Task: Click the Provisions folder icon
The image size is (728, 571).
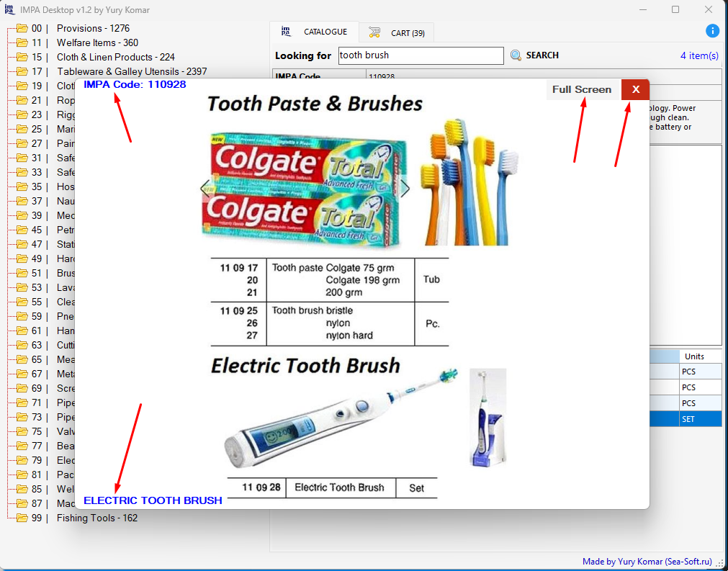Action: click(22, 28)
